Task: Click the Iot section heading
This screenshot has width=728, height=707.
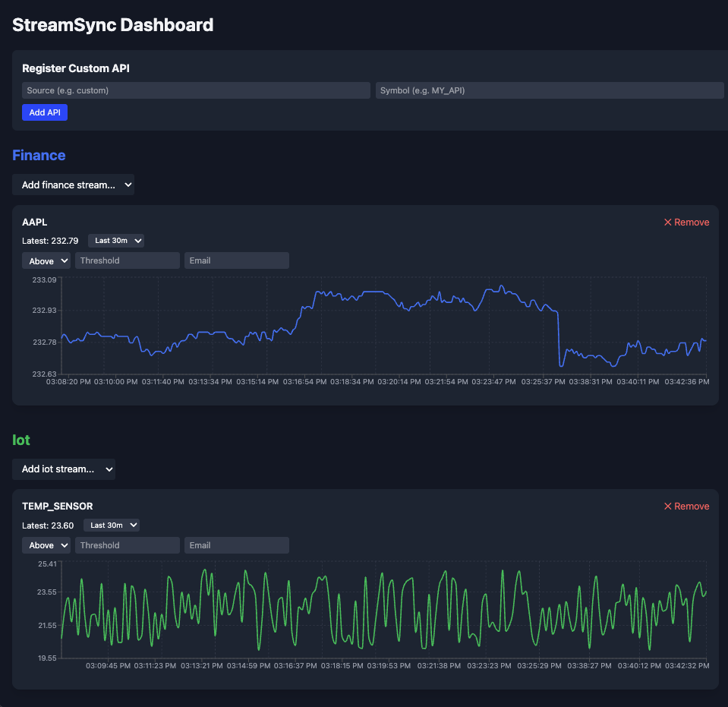Action: (21, 440)
